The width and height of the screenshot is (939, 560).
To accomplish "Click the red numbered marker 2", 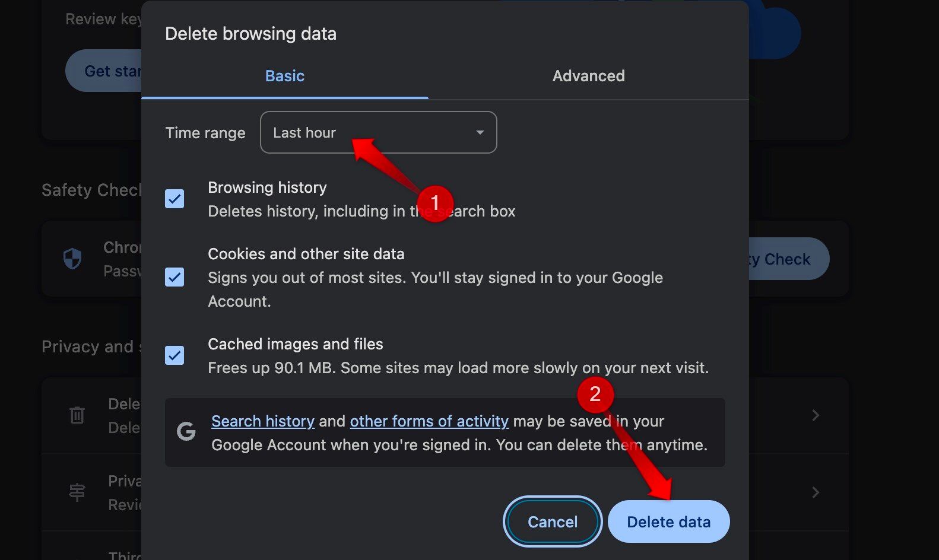I will [x=595, y=394].
